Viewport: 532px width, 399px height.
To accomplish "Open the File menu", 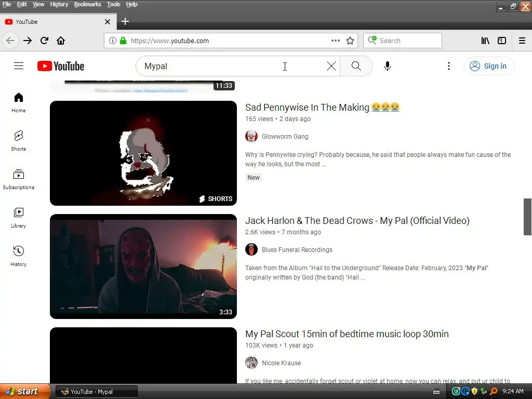I will 7,4.
